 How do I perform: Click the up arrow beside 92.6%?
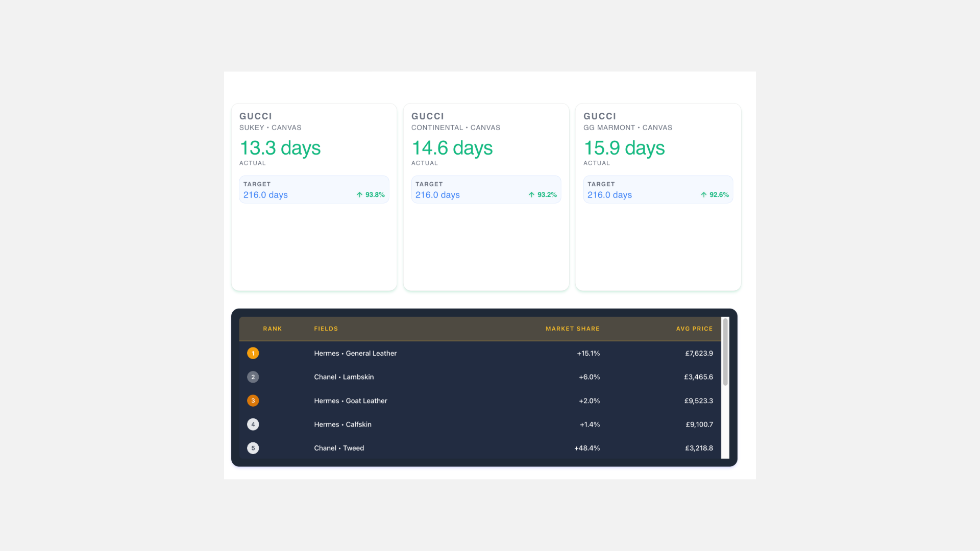[x=703, y=195]
